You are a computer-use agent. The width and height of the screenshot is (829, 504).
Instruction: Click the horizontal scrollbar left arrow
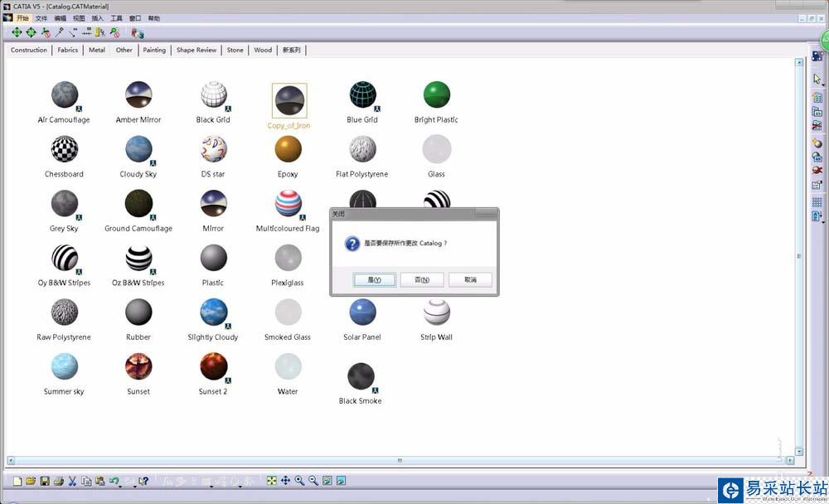[10, 461]
